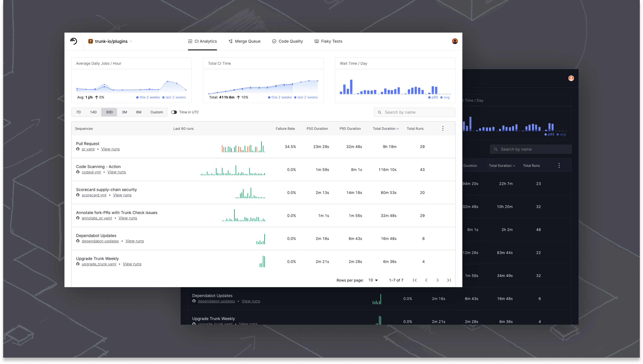Image resolution: width=643 pixels, height=364 pixels.
Task: Click the 34.5% failure rate value
Action: click(290, 147)
